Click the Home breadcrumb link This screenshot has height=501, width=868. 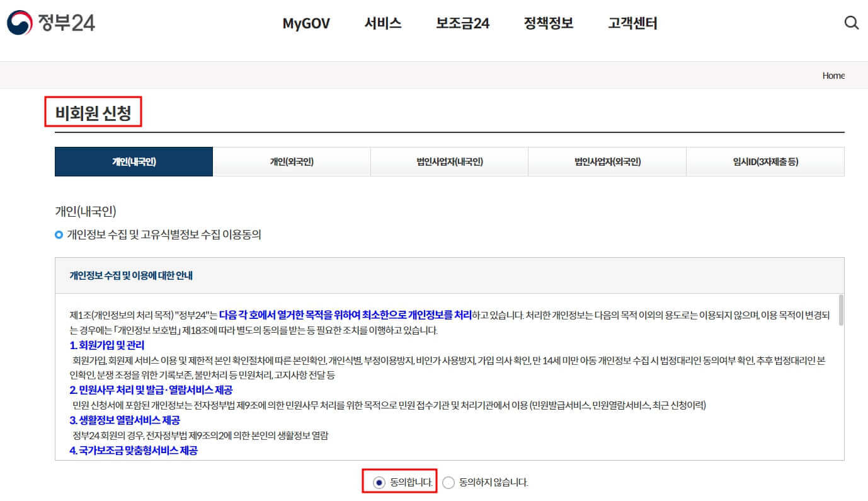(833, 75)
